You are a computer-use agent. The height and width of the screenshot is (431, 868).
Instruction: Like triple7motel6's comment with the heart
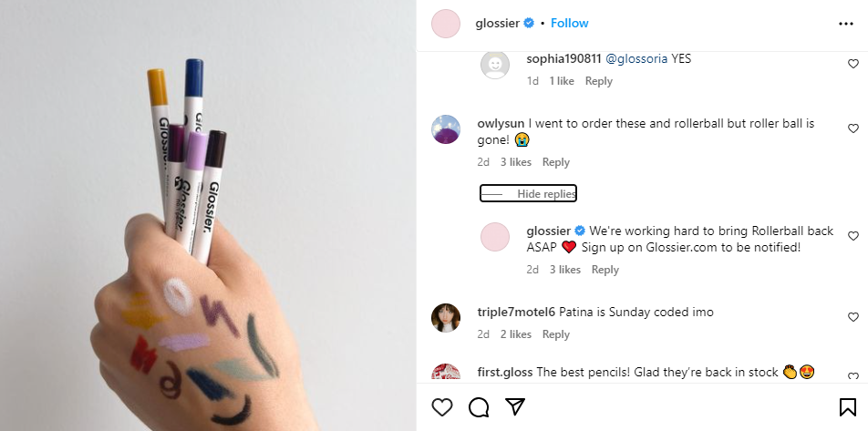click(853, 317)
